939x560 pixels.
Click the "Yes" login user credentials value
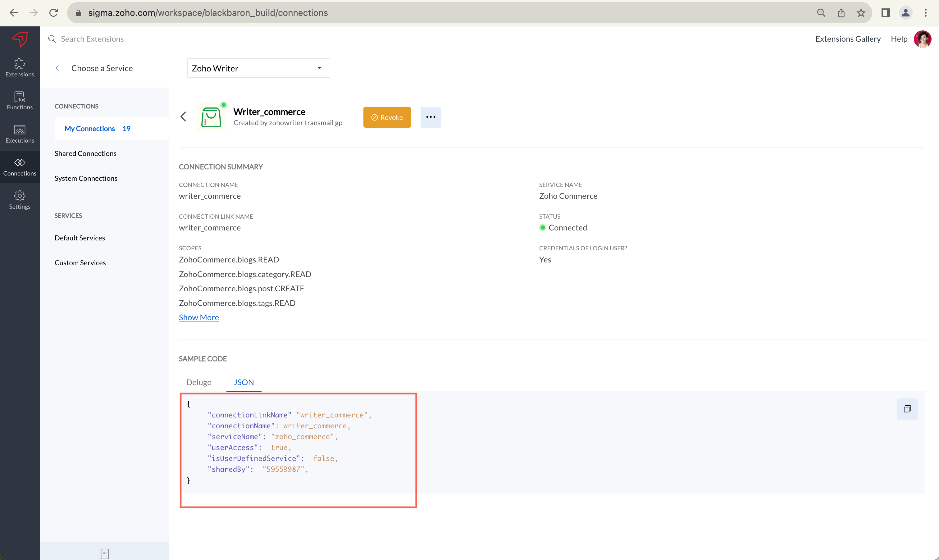[x=545, y=260]
